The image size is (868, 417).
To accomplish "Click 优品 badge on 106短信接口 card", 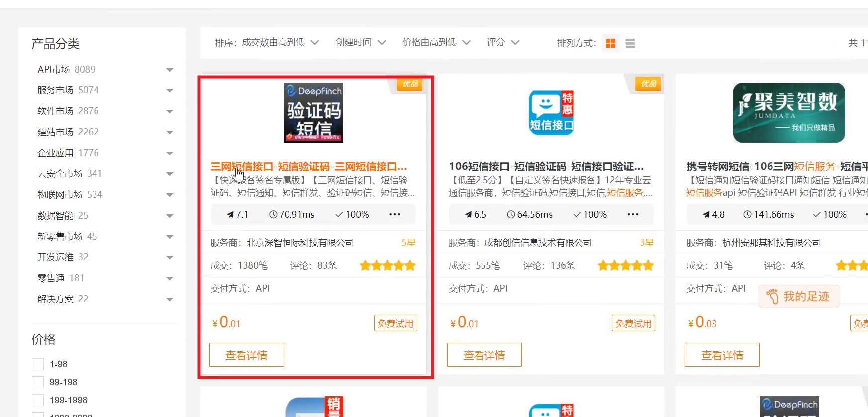I will (648, 84).
